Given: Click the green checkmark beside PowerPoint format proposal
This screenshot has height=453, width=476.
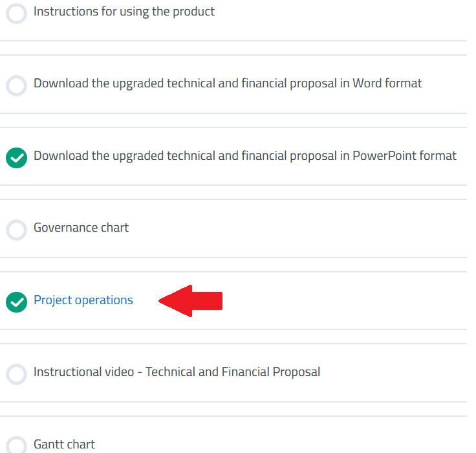Looking at the screenshot, I should [16, 157].
